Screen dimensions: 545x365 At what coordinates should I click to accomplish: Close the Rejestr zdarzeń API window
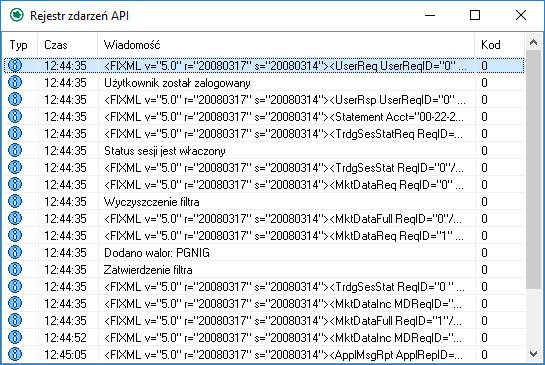pyautogui.click(x=521, y=15)
